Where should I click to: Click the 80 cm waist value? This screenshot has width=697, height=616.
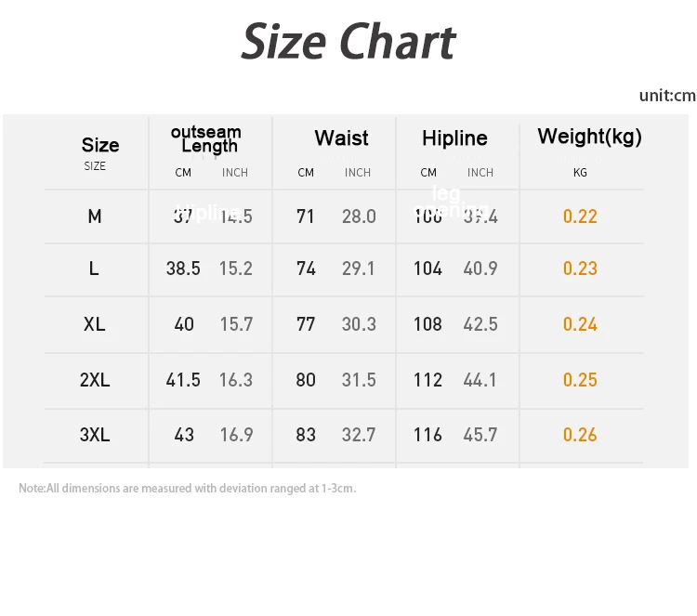pyautogui.click(x=306, y=380)
